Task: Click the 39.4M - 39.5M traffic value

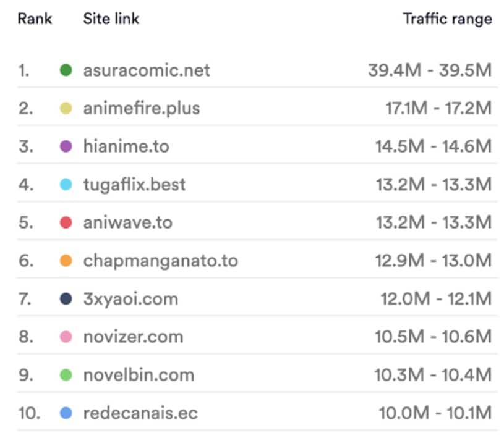Action: [430, 70]
